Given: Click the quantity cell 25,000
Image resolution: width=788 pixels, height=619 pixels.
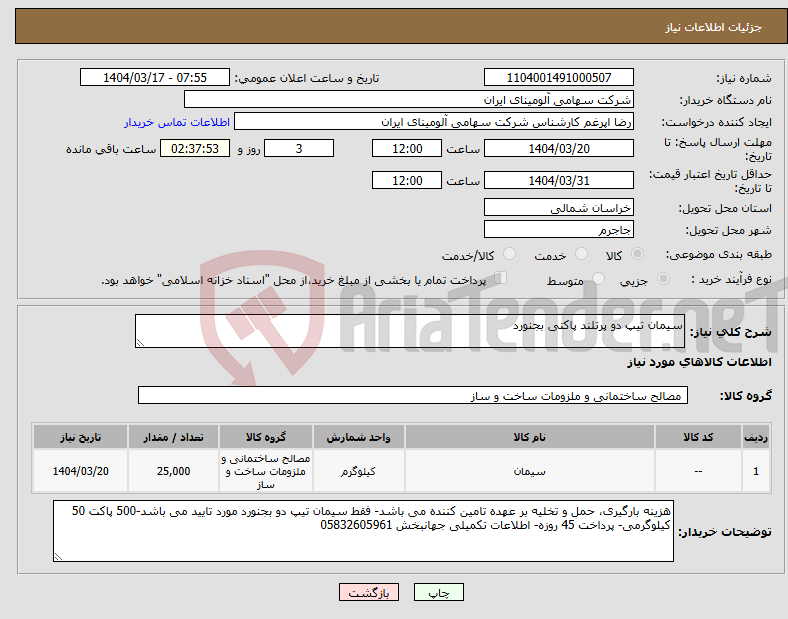Looking at the screenshot, I should 173,471.
